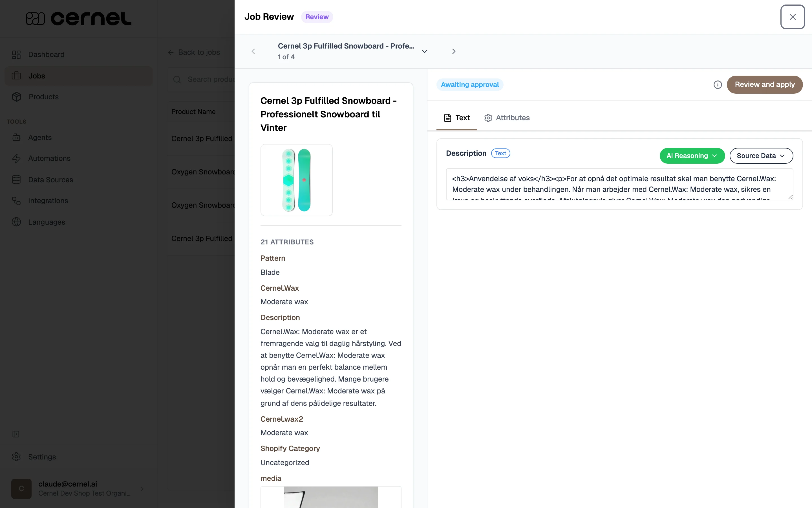
Task: Click the user avatar letter C
Action: tap(21, 489)
